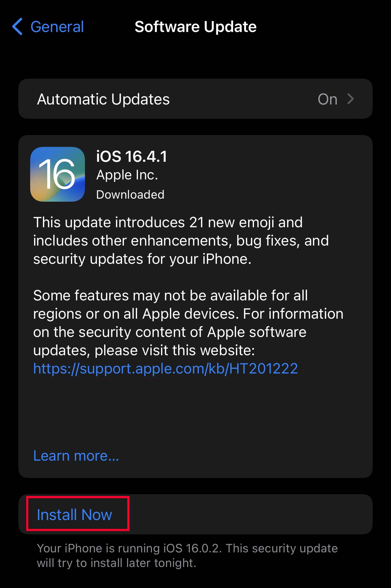The width and height of the screenshot is (391, 588).
Task: Tap blank space below the support link
Action: (x=195, y=411)
